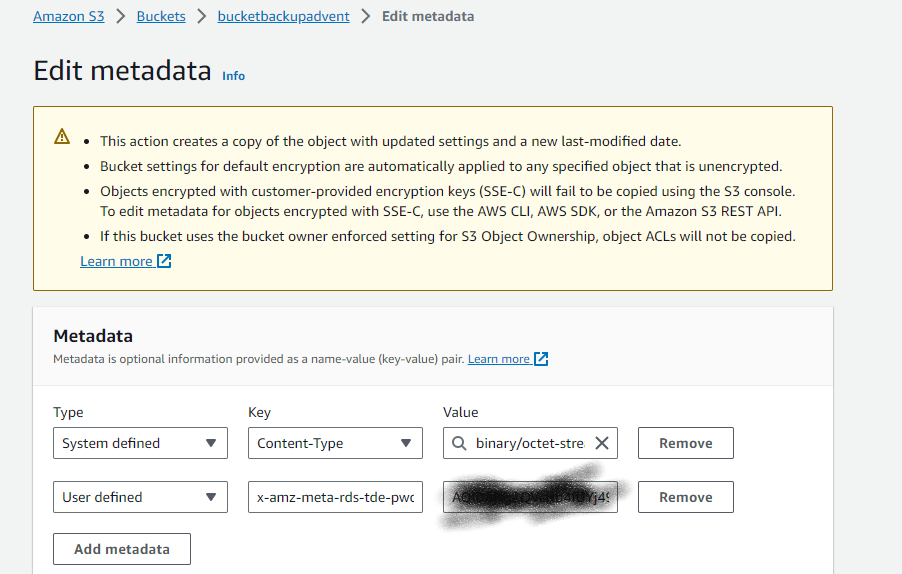This screenshot has width=902, height=574.
Task: Remove the Content-Type metadata row
Action: point(685,443)
